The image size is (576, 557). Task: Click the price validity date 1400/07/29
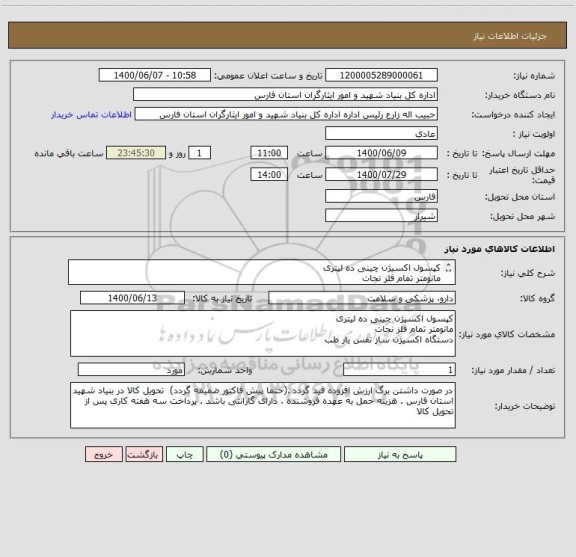381,175
